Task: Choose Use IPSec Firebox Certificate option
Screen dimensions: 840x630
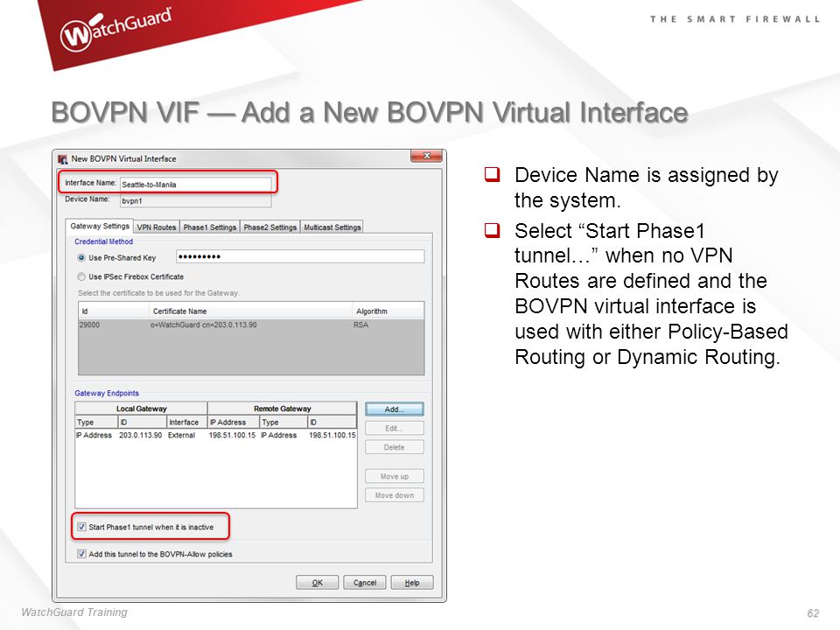Action: pyautogui.click(x=81, y=277)
